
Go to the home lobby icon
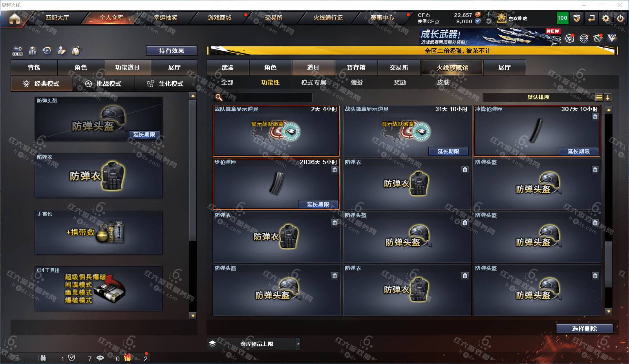[x=15, y=18]
